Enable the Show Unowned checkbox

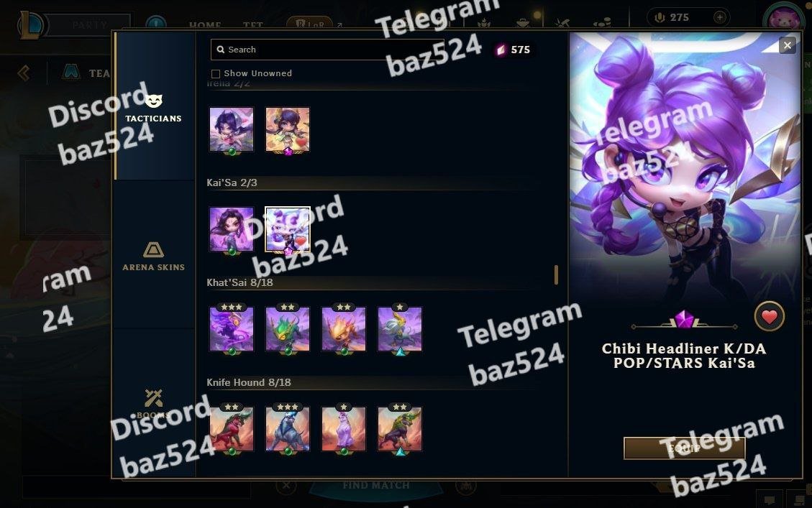click(x=216, y=73)
